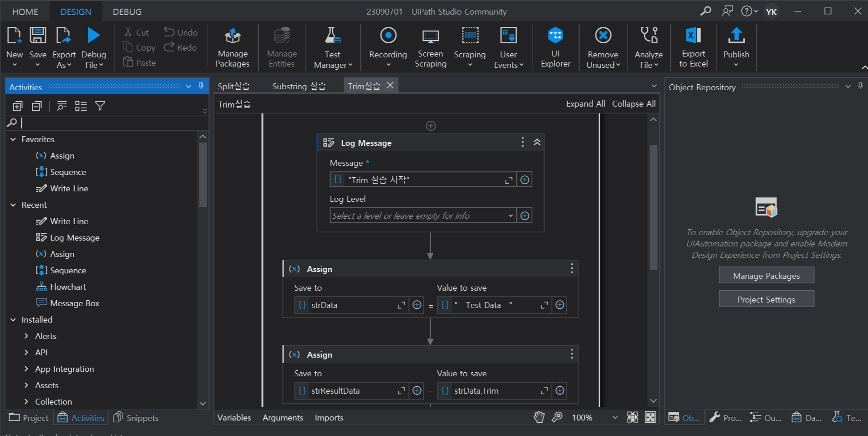
Task: Open the Export As option
Action: (x=64, y=47)
